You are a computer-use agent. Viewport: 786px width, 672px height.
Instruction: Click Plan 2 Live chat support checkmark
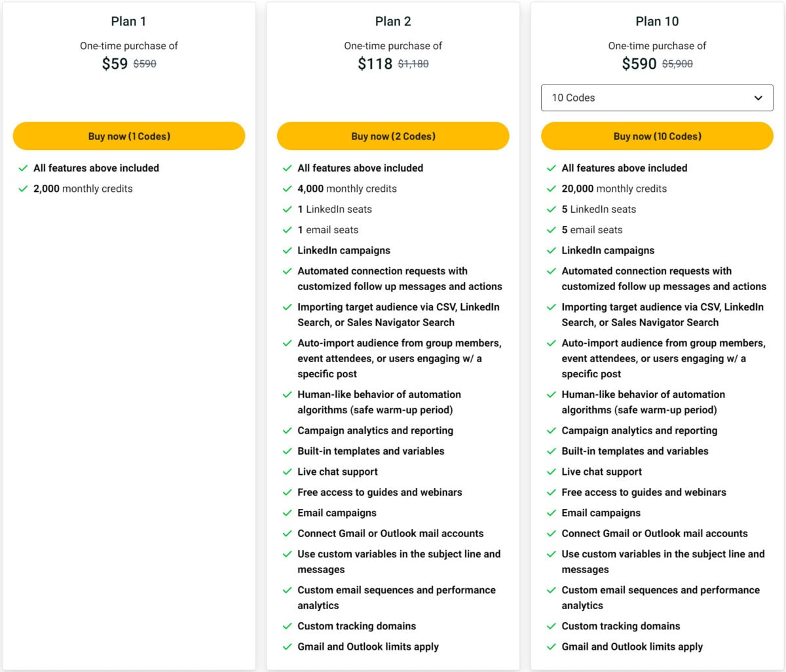coord(287,472)
